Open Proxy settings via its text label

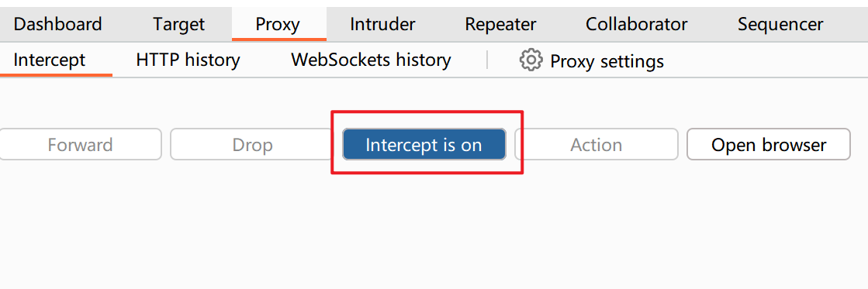coord(607,61)
